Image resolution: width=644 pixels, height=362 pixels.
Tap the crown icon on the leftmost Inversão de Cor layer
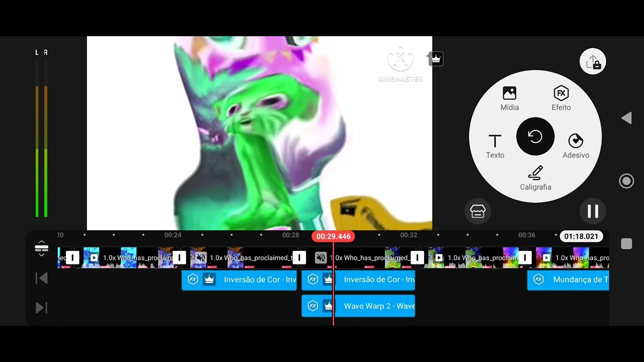coord(209,280)
